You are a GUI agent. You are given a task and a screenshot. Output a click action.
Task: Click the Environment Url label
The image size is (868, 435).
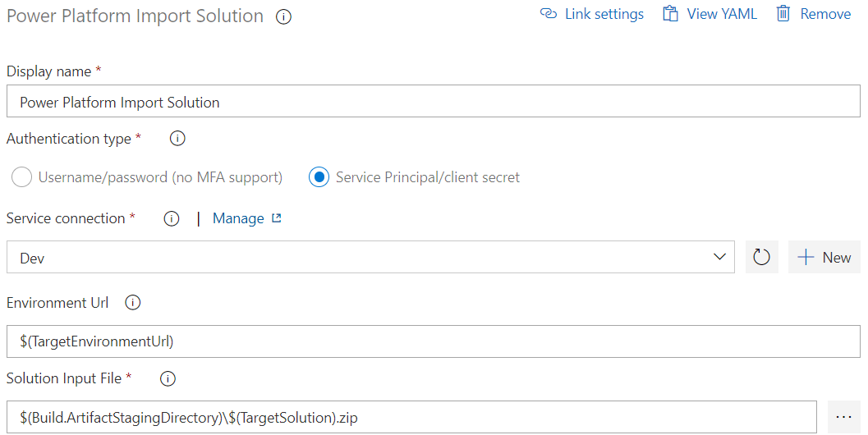[x=57, y=303]
